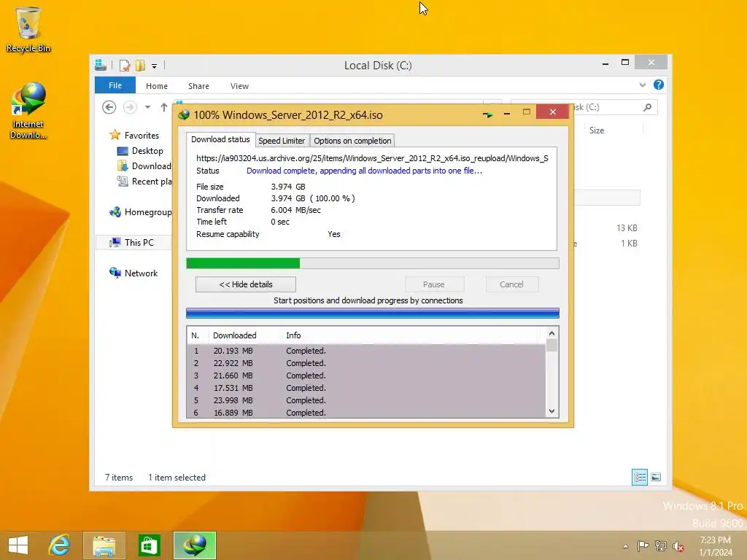Select This PC in navigation pane
Image resolution: width=747 pixels, height=560 pixels.
(x=132, y=243)
